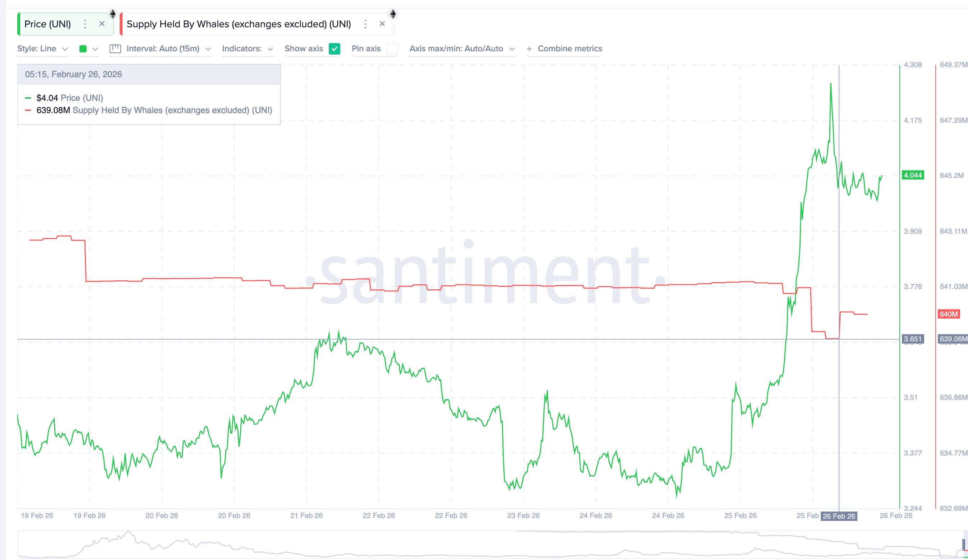Open the green line color swatch picker
Viewport: 968px width, 560px height.
click(83, 49)
